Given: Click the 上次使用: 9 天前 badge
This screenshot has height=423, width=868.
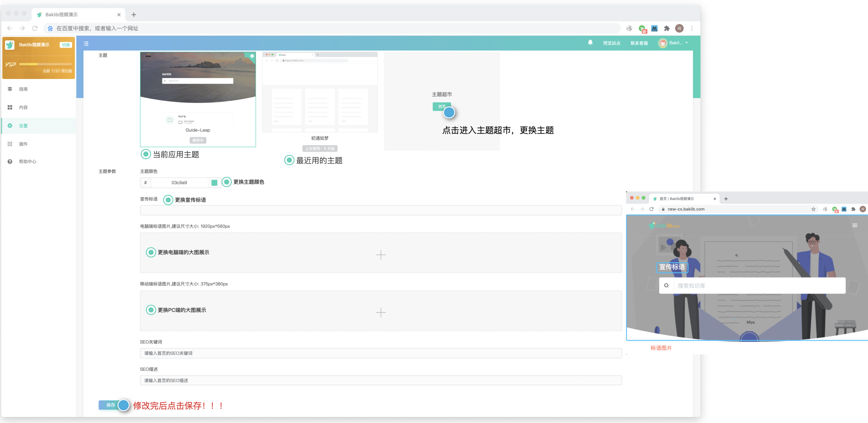Looking at the screenshot, I should click(x=319, y=148).
